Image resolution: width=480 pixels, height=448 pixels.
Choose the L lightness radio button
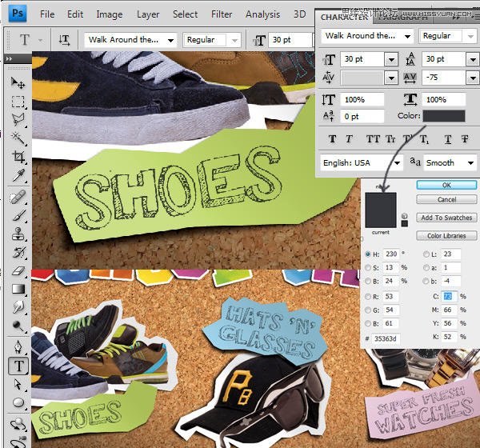coord(425,254)
